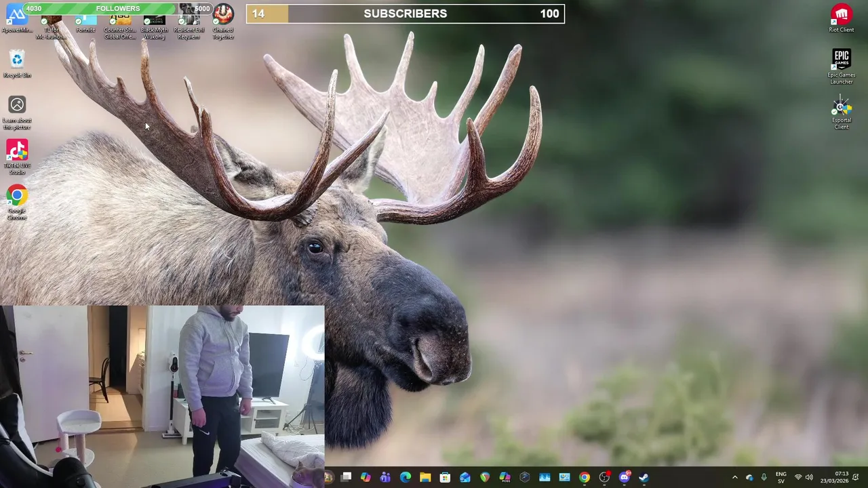Open Discord from the taskbar
868x488 pixels.
coord(624,478)
